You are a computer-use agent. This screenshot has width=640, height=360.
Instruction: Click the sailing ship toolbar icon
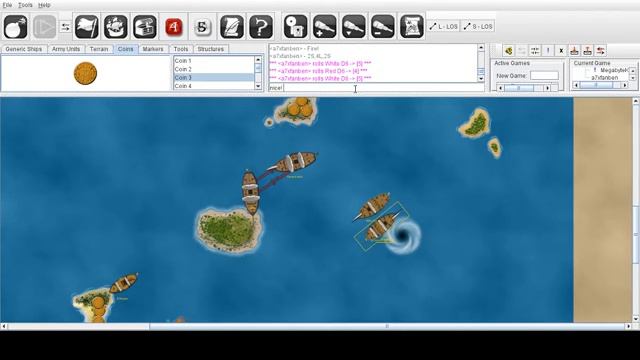116,27
